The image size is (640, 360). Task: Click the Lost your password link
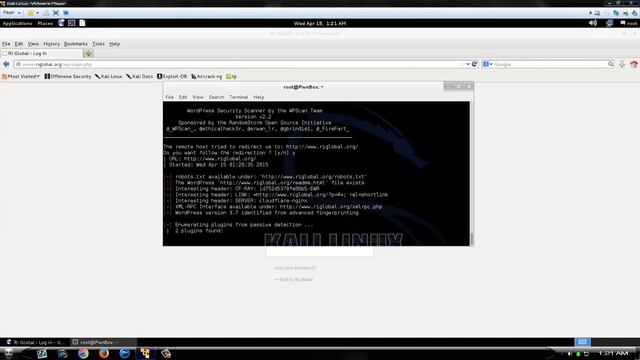tap(295, 268)
